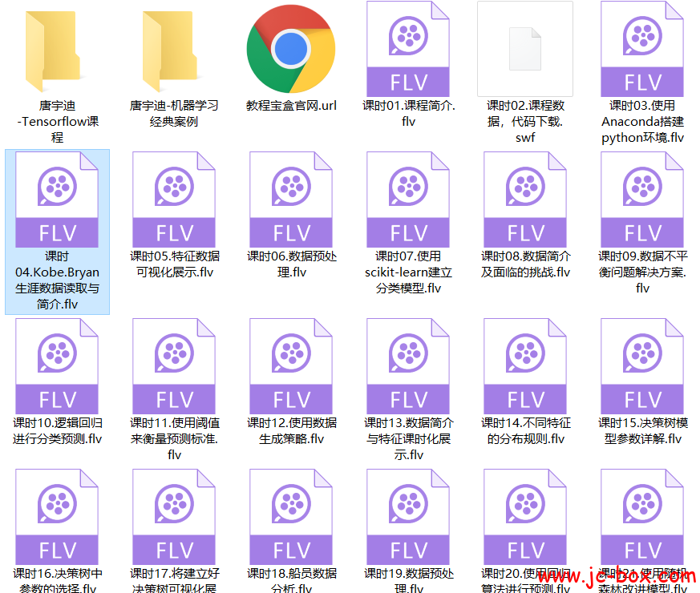Screen dimensions: 700x593
Task: Open 课时07 scikit-learn建立分类模型视频
Action: point(407,196)
